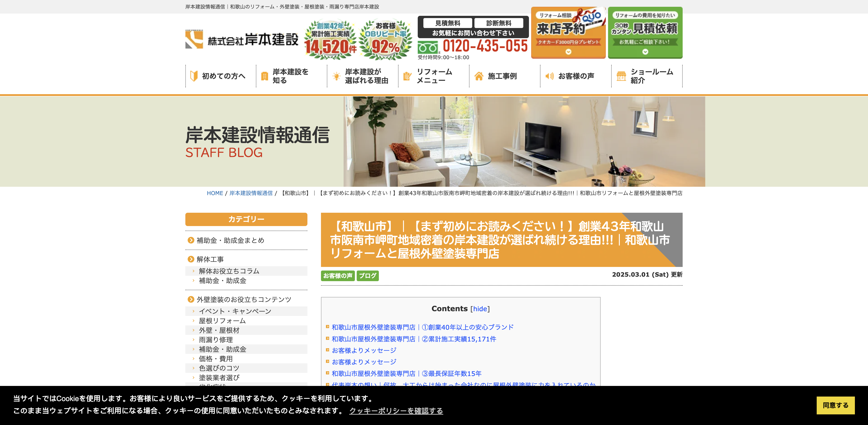Viewport: 868px width, 425px height.
Task: Hide the Contents table with [hide]
Action: tap(480, 309)
